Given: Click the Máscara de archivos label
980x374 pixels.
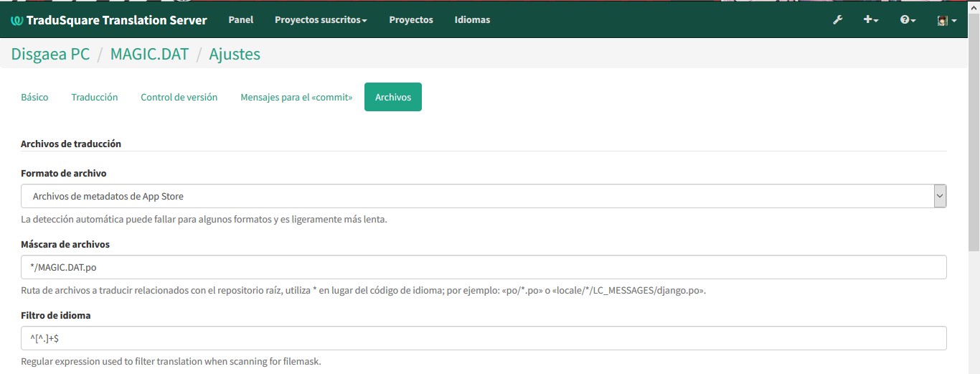Looking at the screenshot, I should pos(65,244).
